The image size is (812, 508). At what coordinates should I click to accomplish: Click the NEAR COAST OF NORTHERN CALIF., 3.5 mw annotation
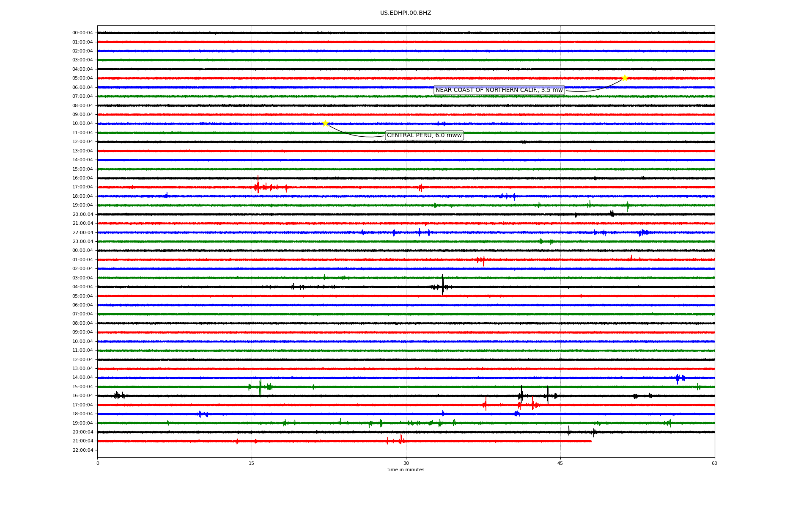(499, 90)
